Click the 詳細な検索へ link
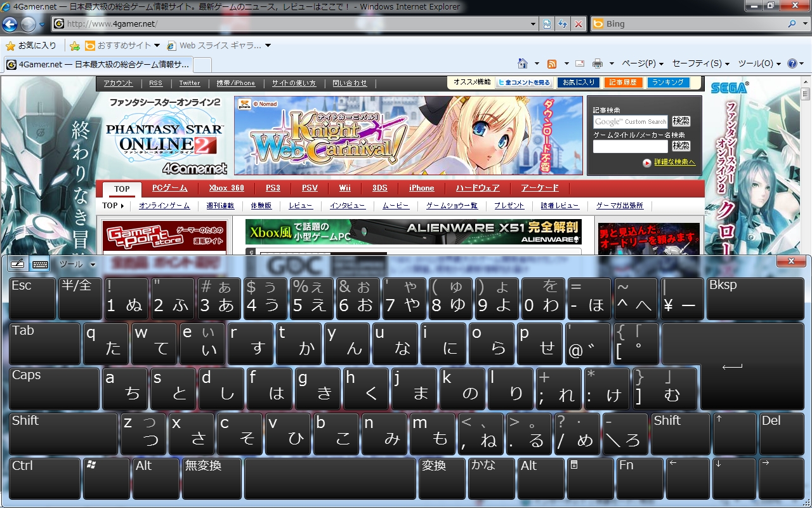Viewport: 812px width, 508px height. (x=675, y=163)
